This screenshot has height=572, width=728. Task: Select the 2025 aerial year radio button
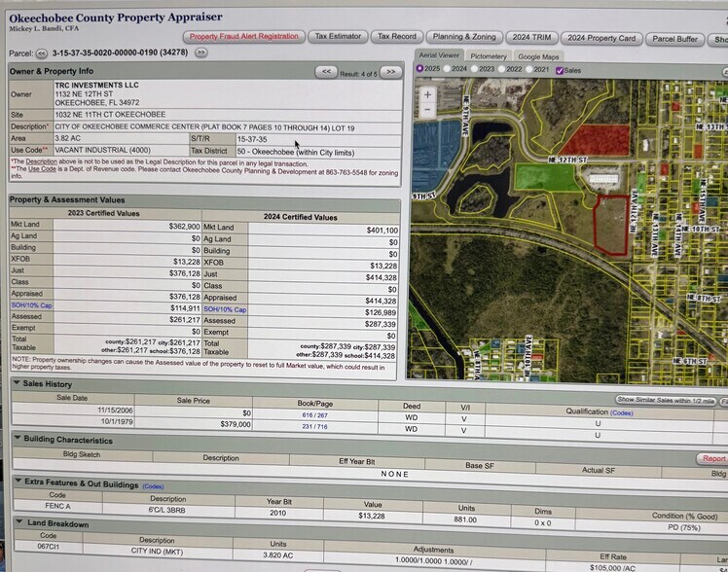click(x=419, y=70)
